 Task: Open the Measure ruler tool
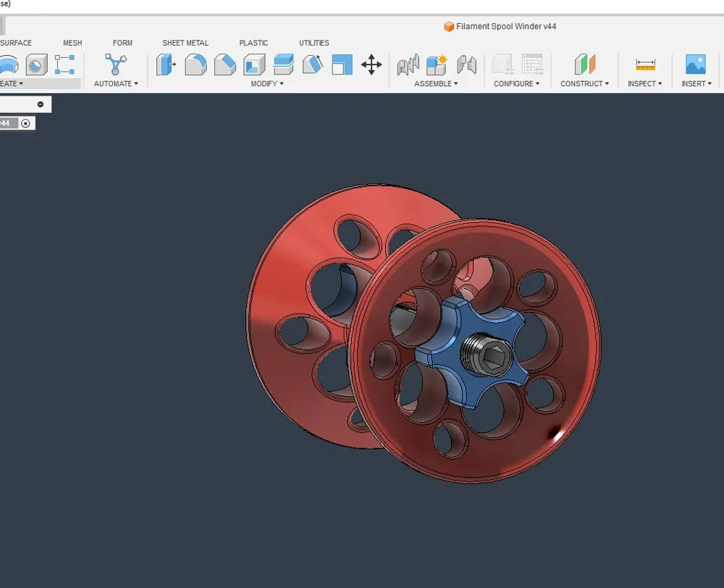click(x=645, y=65)
